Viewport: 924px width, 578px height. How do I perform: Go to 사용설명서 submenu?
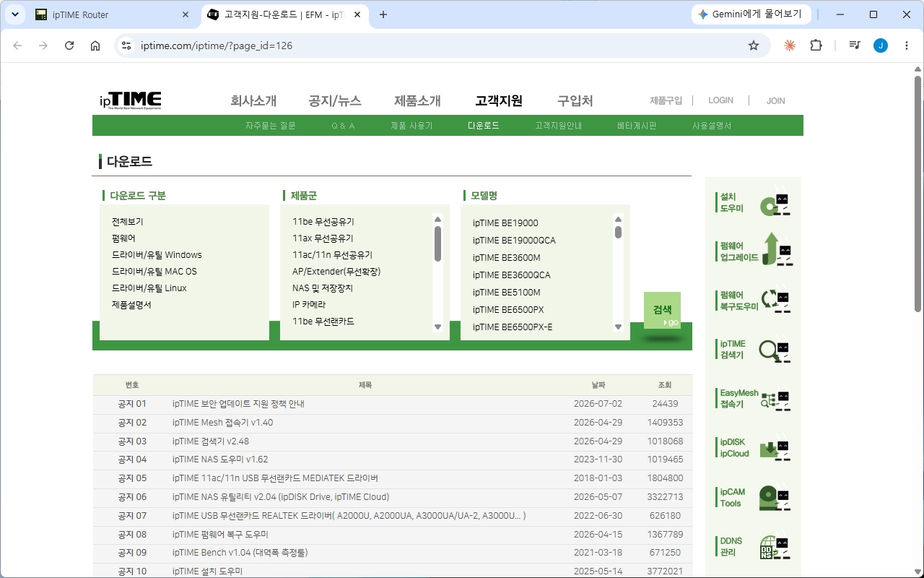point(712,126)
